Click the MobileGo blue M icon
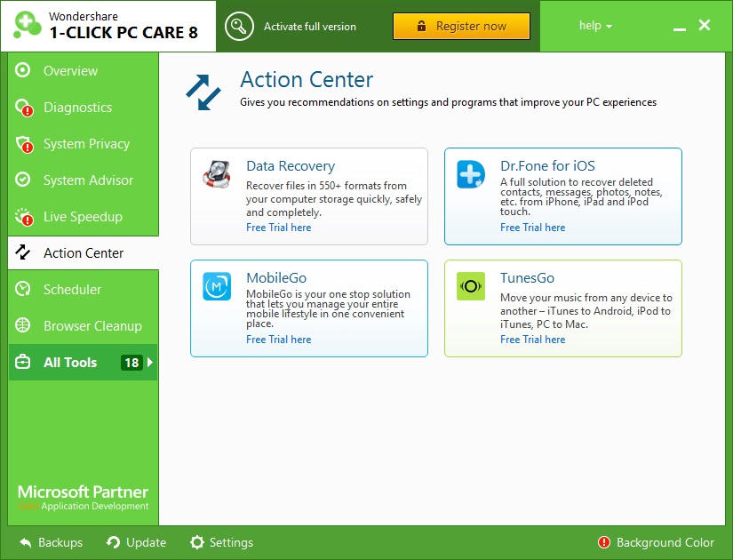The height and width of the screenshot is (560, 733). (x=217, y=286)
